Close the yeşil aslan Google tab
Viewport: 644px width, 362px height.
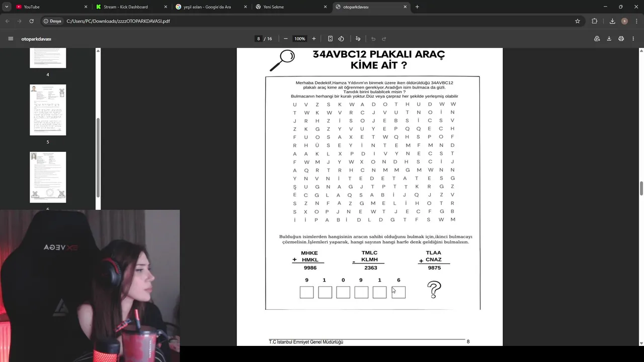click(x=246, y=7)
